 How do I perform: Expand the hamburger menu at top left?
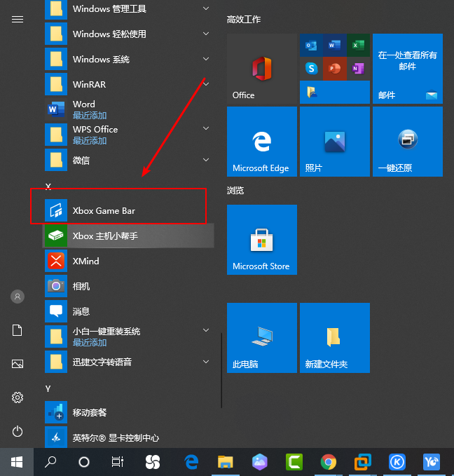18,20
